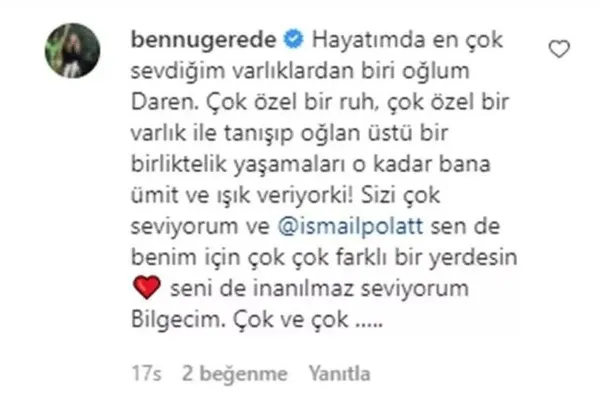The height and width of the screenshot is (406, 600).
Task: Click the word Hayatımda in the comment
Action: click(368, 40)
